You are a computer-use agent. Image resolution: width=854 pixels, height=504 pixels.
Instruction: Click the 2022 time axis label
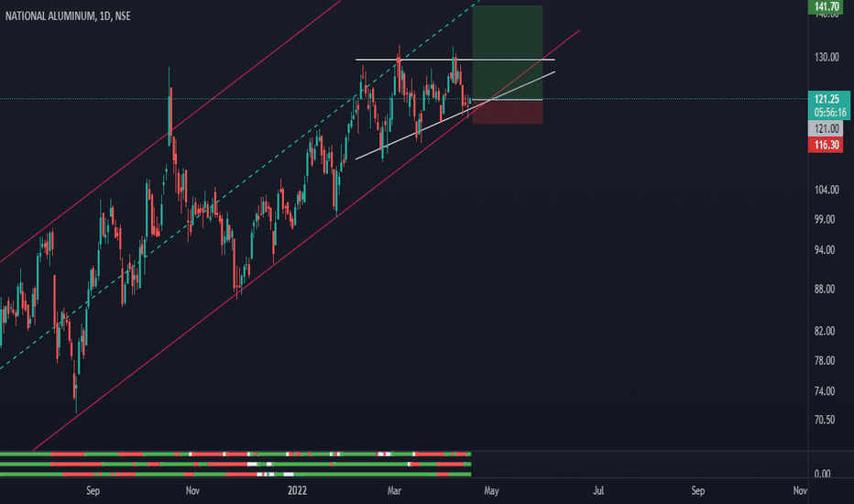pos(297,490)
